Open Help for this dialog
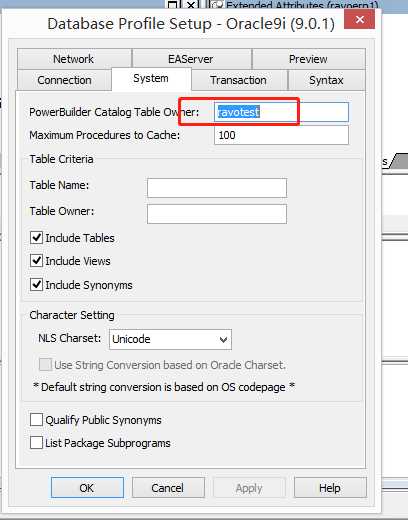This screenshot has height=521, width=408. point(330,488)
